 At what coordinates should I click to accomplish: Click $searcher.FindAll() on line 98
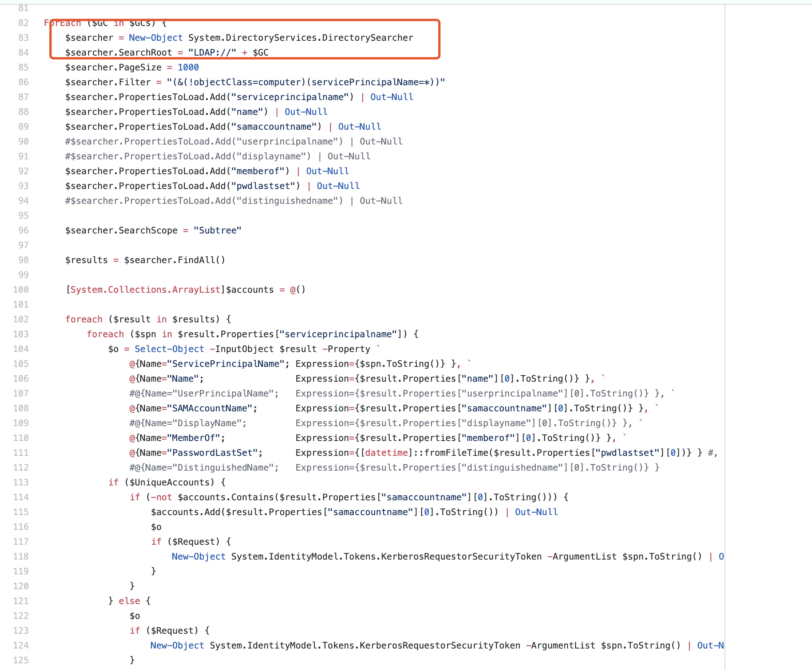coord(174,260)
